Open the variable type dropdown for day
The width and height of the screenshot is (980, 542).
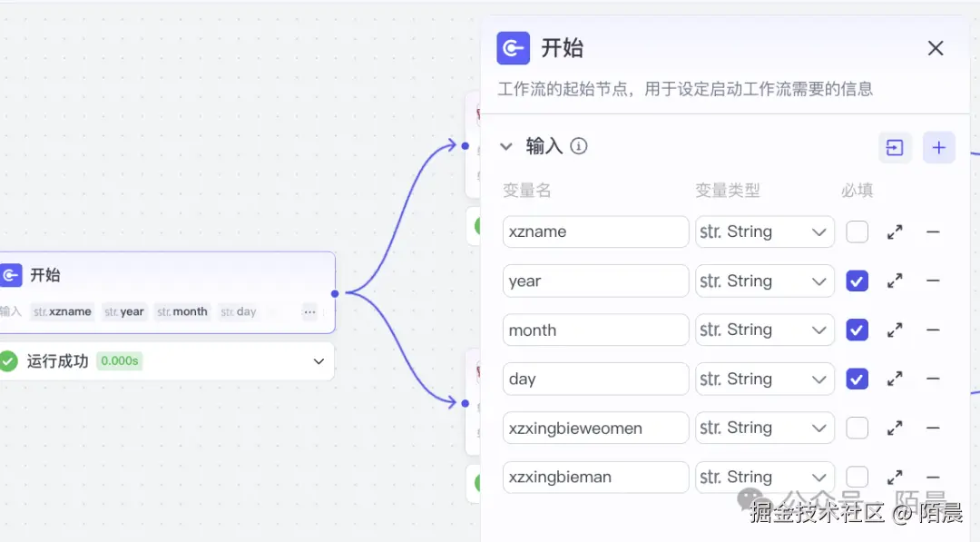pos(765,379)
